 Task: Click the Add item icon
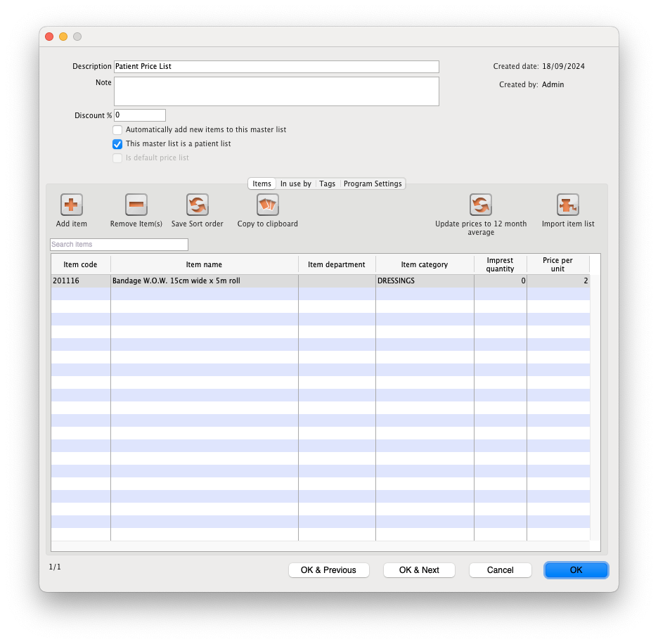pos(72,205)
